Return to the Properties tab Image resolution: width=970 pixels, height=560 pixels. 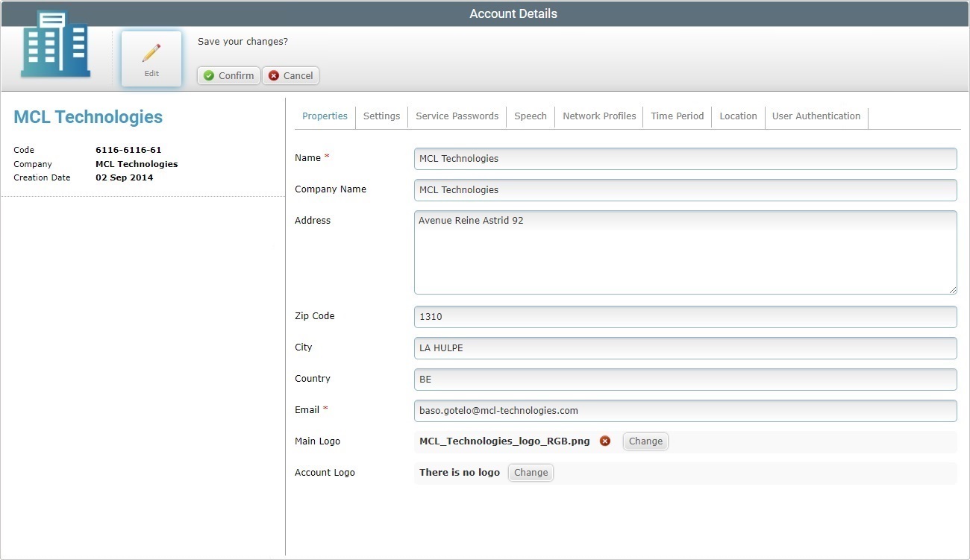click(325, 116)
